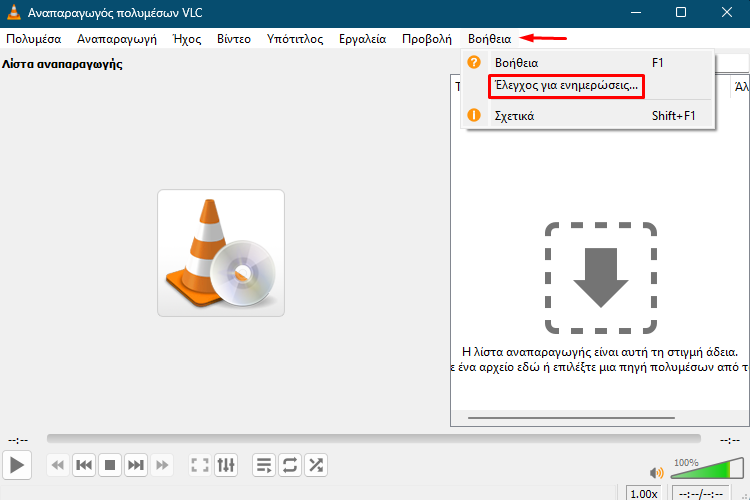
Task: Start playback with the Play button
Action: (17, 465)
